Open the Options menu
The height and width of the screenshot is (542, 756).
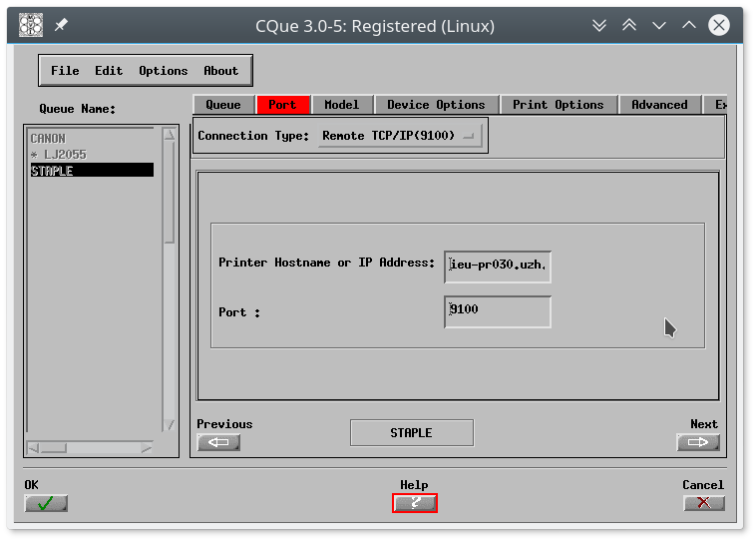tap(164, 71)
